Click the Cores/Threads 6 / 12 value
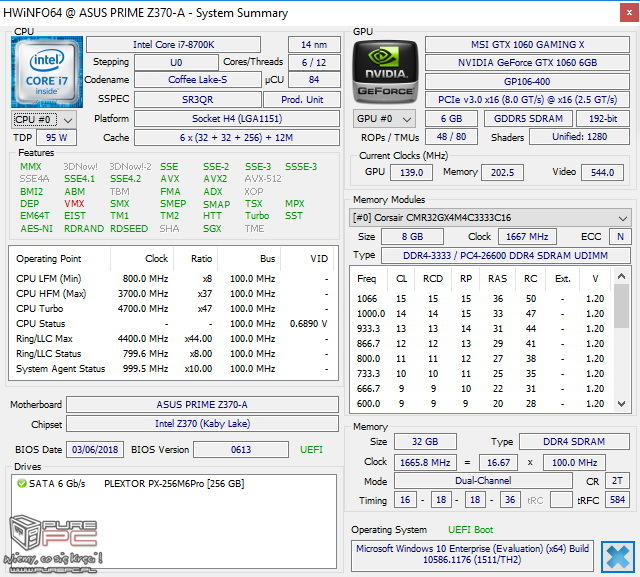The image size is (640, 577). (x=314, y=62)
